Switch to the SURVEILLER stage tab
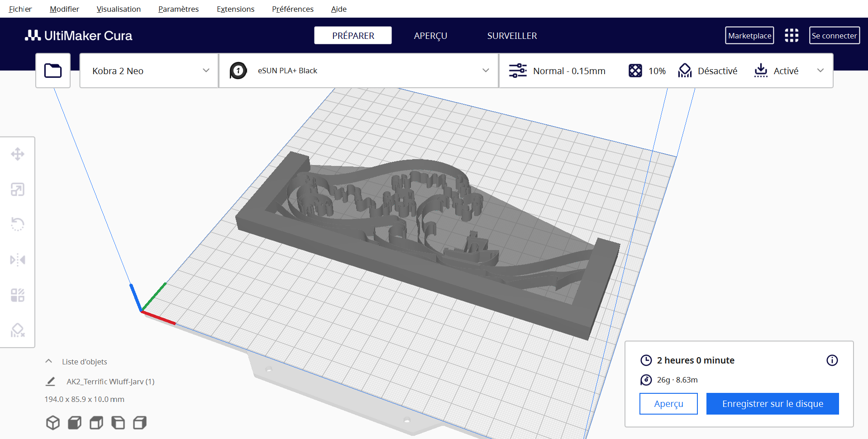Image resolution: width=868 pixels, height=439 pixels. click(x=512, y=35)
